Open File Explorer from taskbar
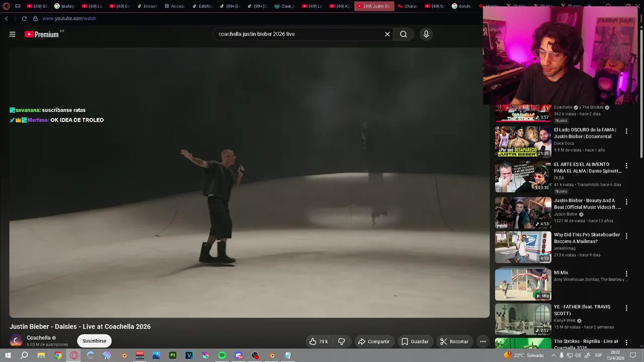 click(41, 355)
